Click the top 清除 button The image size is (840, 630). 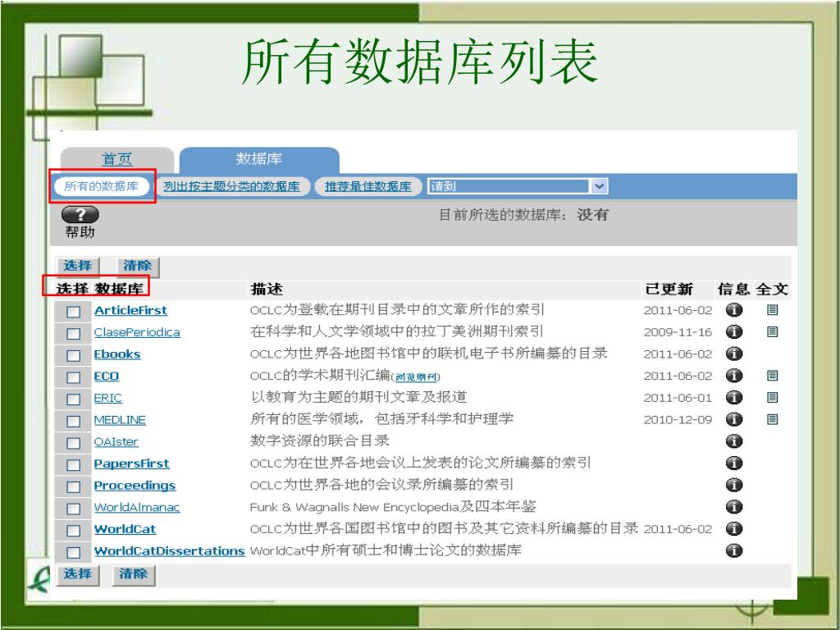click(138, 267)
